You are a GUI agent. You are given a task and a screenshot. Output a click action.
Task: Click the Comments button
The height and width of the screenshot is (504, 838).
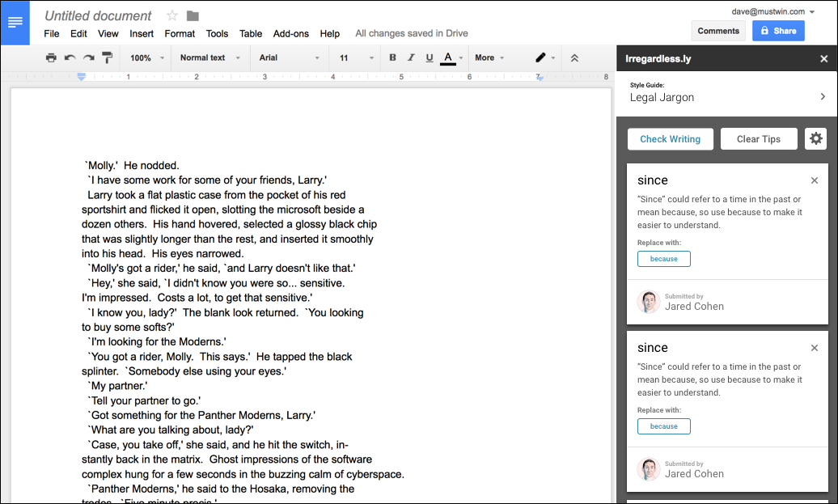(x=718, y=31)
